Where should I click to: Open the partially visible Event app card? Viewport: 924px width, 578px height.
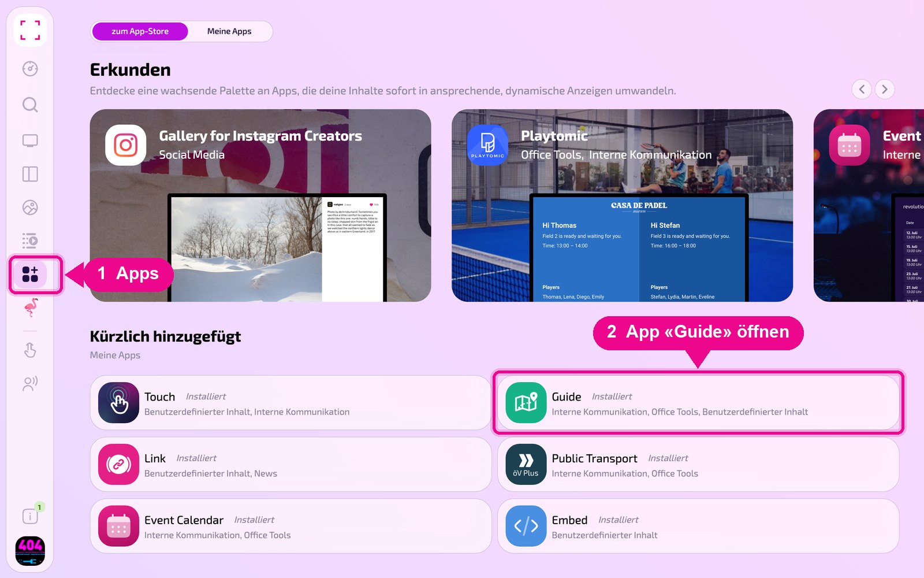pos(869,205)
